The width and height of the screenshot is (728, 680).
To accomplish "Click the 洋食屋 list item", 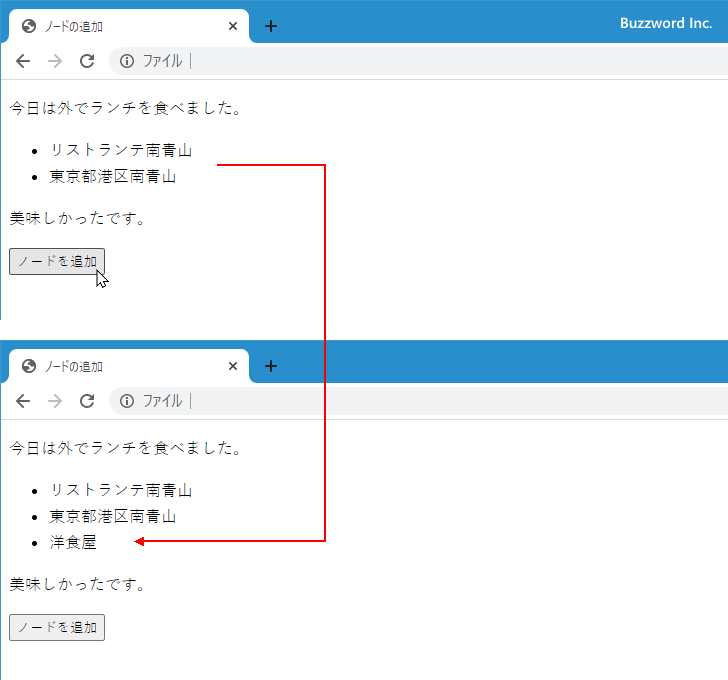I will click(x=73, y=542).
